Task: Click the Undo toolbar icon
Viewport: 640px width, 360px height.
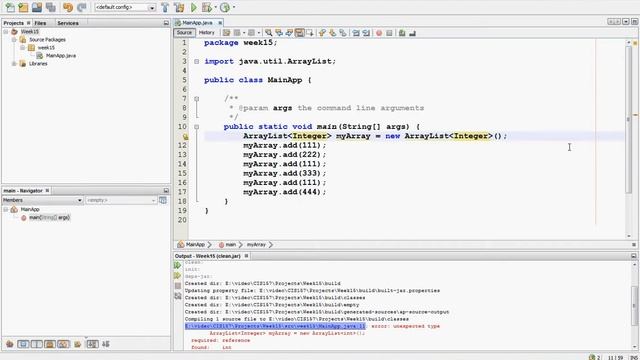Action: point(68,7)
